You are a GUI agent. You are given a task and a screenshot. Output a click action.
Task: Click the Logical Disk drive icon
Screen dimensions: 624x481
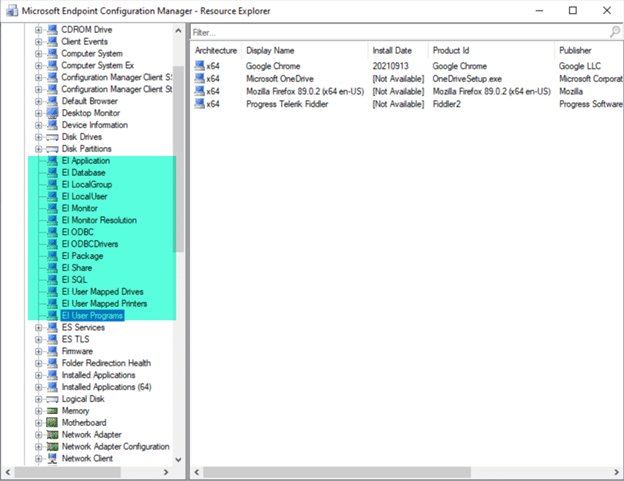coord(52,399)
